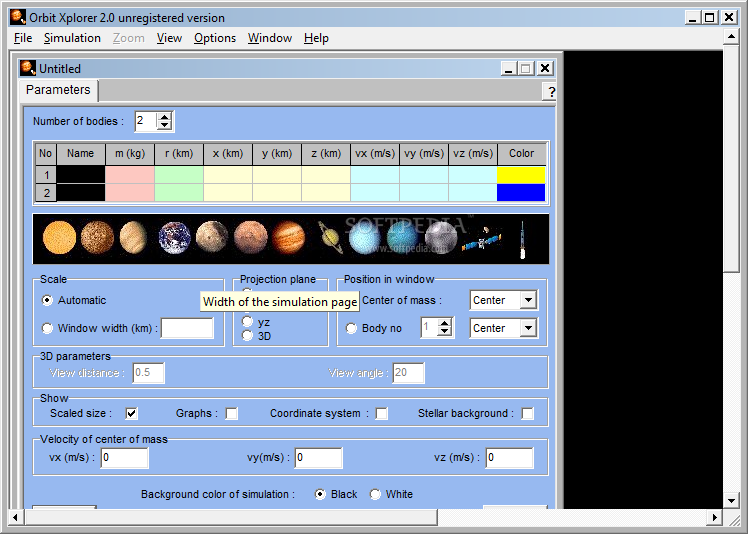Click the vz (m/s) center of mass field
Viewport: 748px width, 534px height.
click(x=509, y=458)
